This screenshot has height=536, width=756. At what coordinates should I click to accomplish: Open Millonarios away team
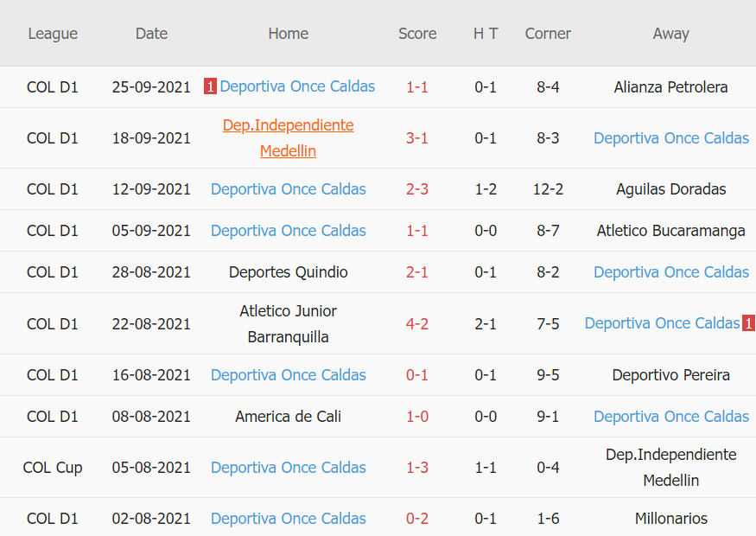pos(670,519)
